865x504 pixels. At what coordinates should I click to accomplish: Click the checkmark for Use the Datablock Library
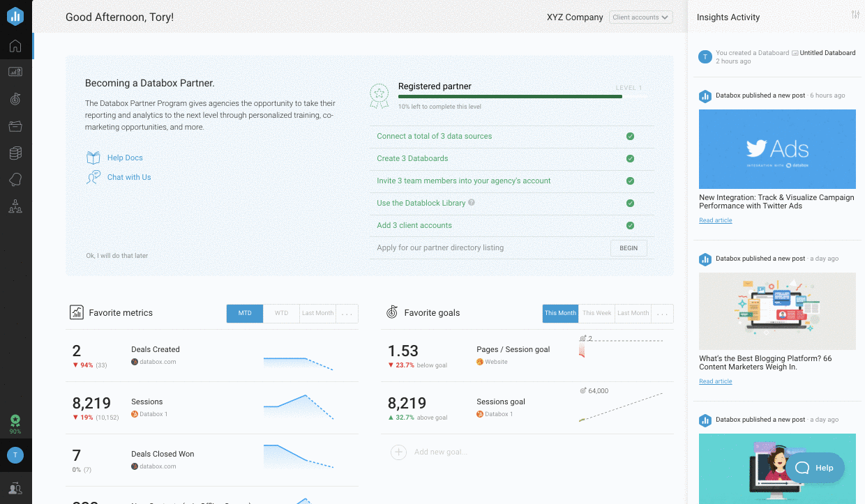tap(630, 204)
